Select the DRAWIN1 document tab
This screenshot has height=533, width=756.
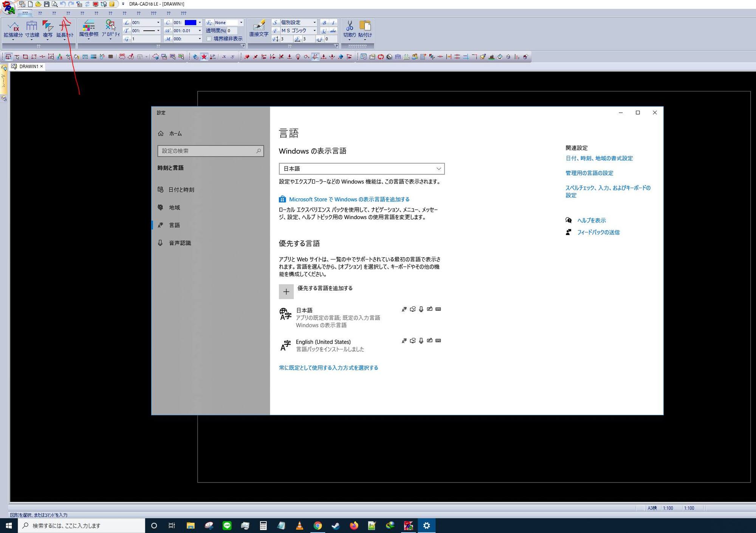(28, 66)
